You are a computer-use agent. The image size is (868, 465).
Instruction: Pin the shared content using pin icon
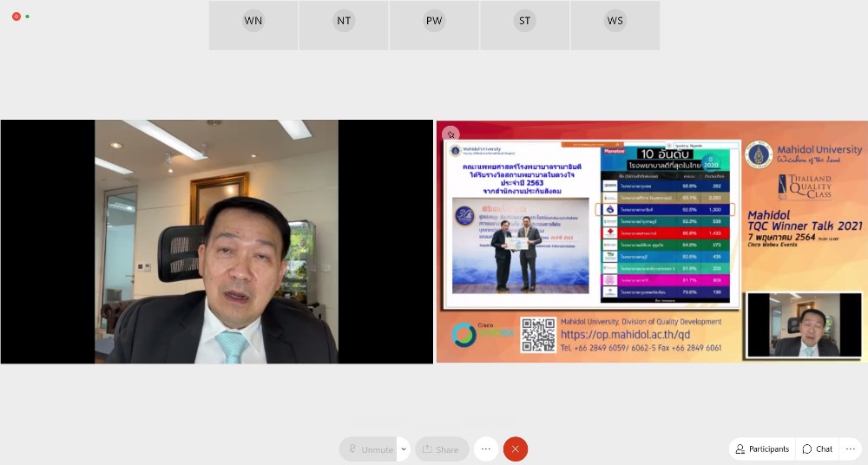pyautogui.click(x=450, y=134)
